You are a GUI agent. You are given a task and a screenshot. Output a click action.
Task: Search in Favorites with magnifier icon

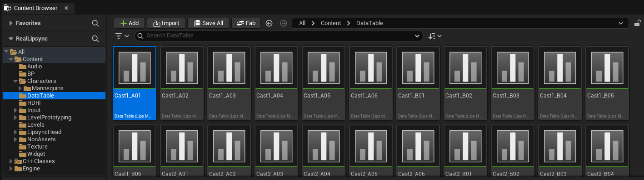click(95, 23)
